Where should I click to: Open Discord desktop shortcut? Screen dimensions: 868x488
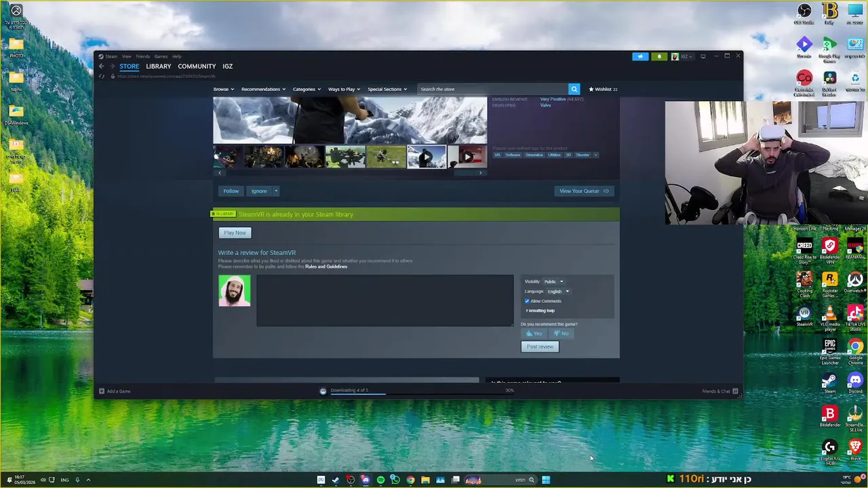tap(855, 384)
